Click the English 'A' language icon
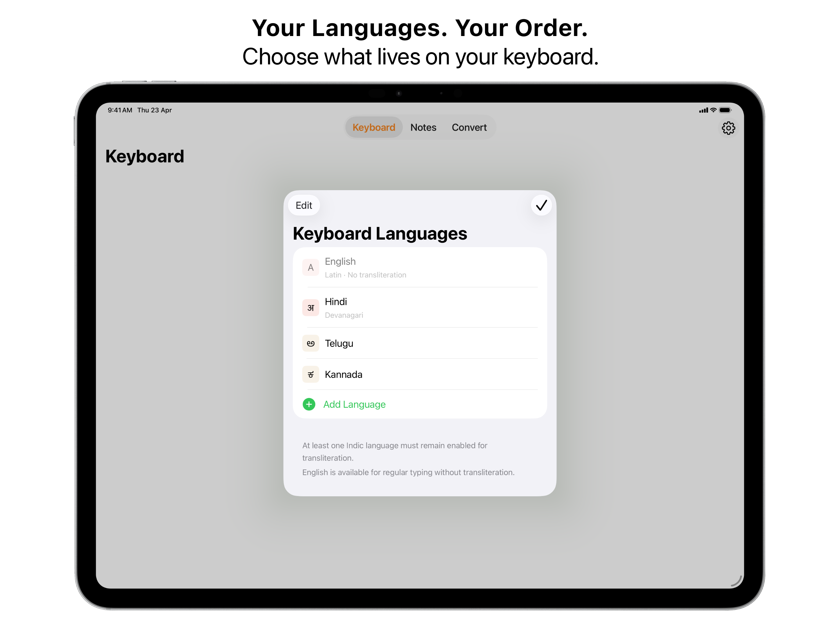The height and width of the screenshot is (630, 840). point(311,268)
